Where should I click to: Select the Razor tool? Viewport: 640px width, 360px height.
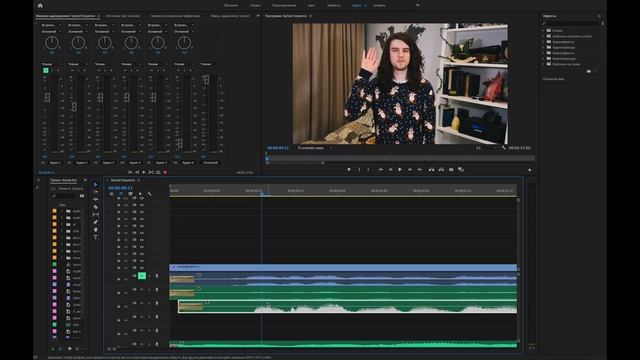coord(96,207)
